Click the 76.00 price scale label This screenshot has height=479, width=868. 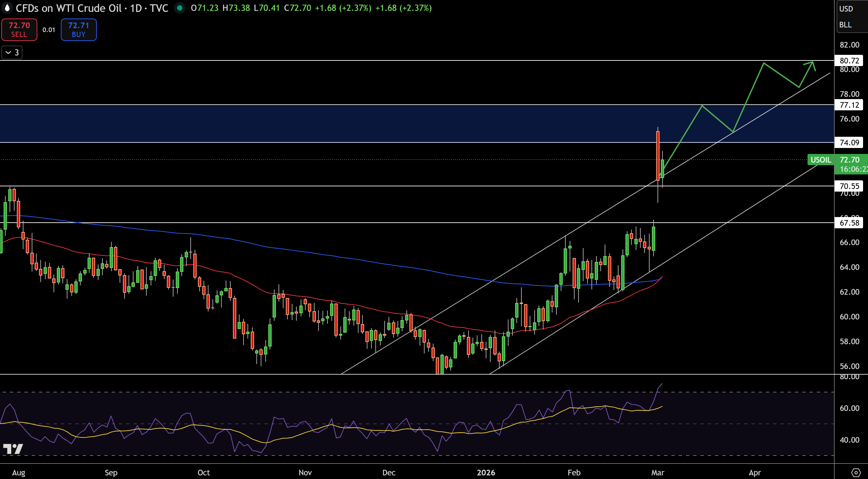click(849, 119)
